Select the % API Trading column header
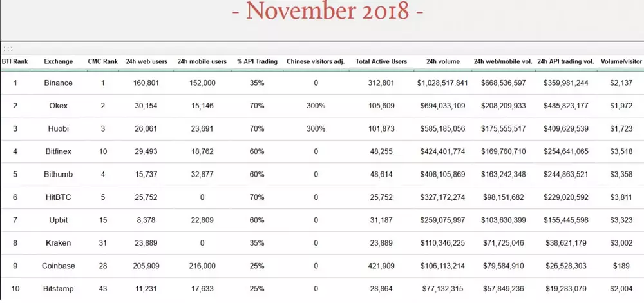This screenshot has width=644, height=303. coord(257,62)
